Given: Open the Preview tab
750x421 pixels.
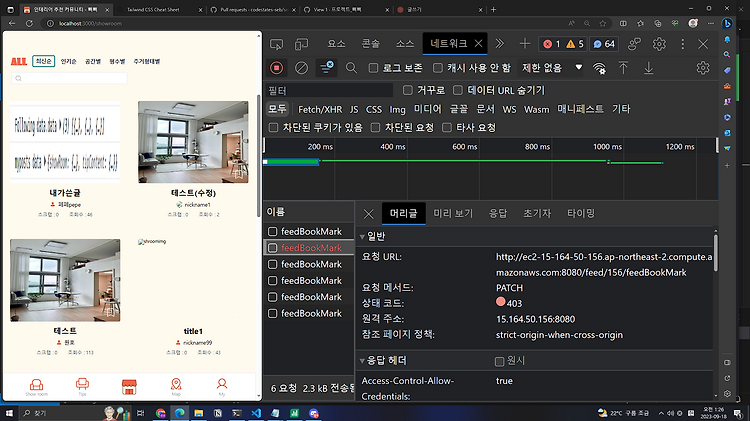Looking at the screenshot, I should click(453, 213).
